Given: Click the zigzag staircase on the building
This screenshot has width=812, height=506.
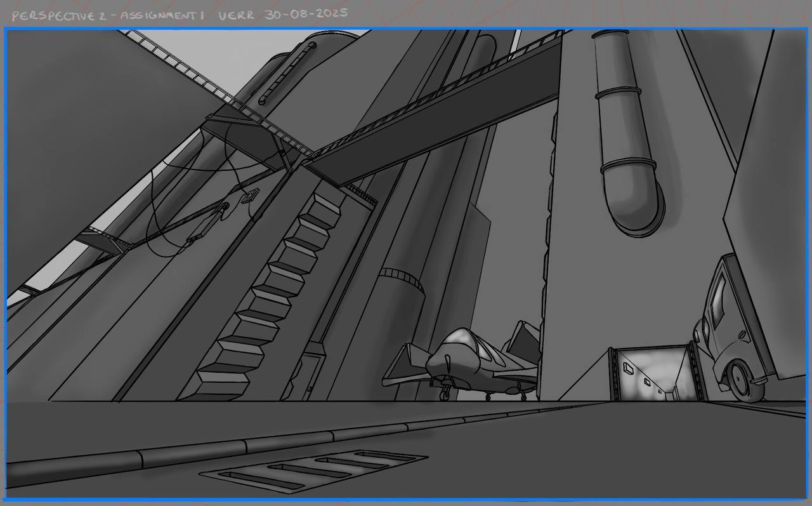Looking at the screenshot, I should [266, 298].
